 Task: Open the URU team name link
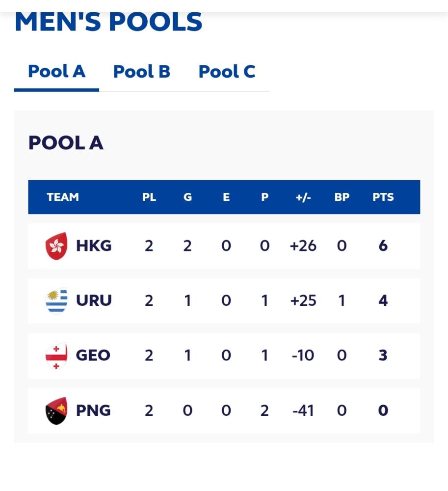tap(94, 300)
